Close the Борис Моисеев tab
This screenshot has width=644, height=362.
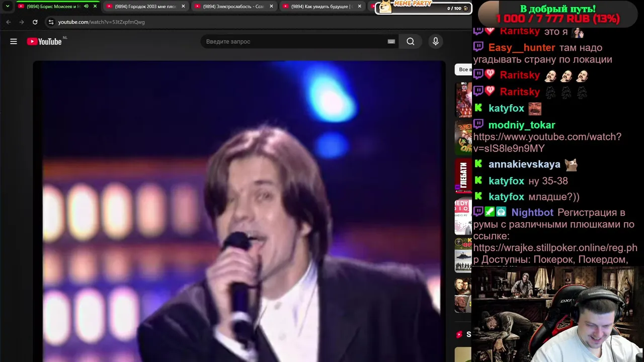pyautogui.click(x=95, y=7)
